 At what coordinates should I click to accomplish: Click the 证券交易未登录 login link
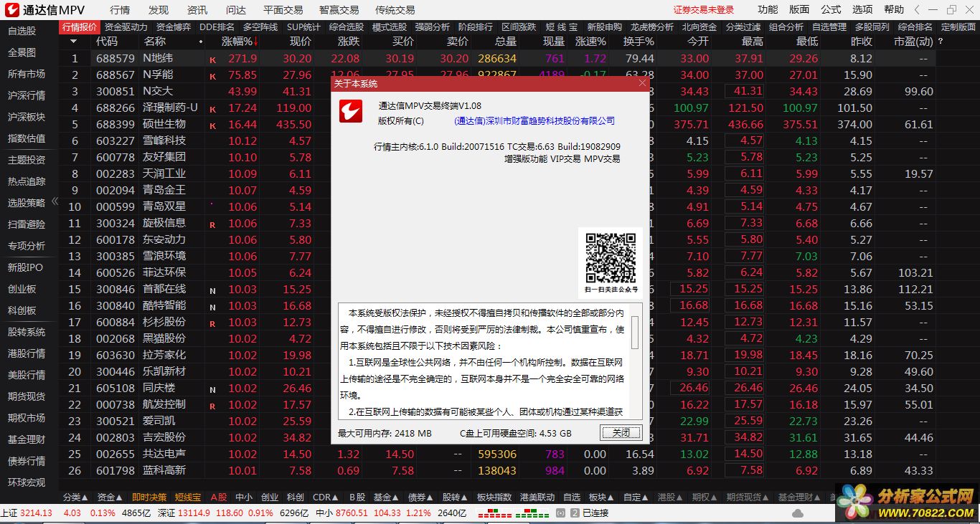click(704, 10)
